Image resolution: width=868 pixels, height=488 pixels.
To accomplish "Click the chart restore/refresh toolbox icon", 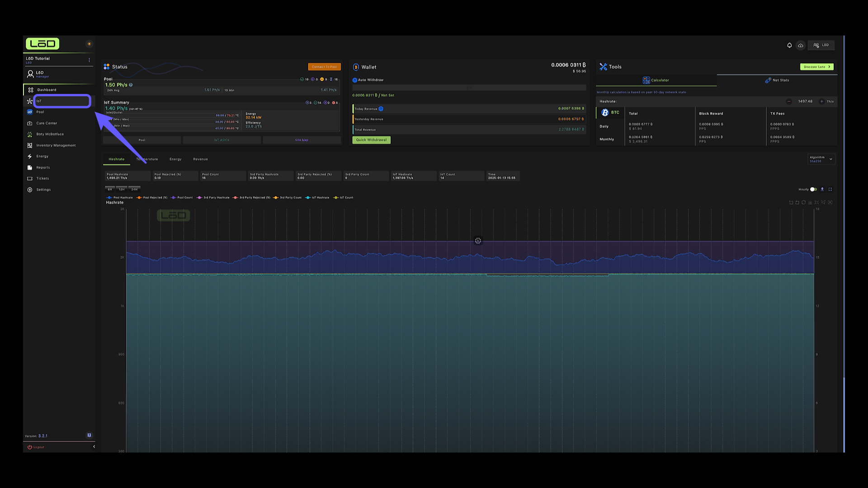I will coord(804,203).
